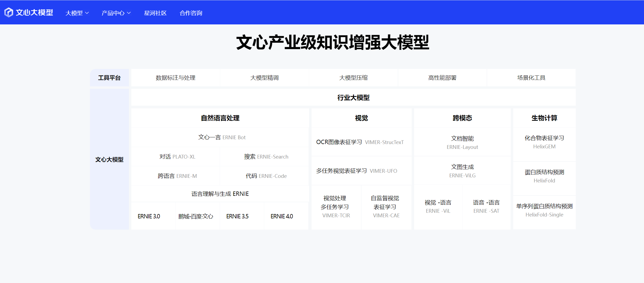Select 高性能部署 in the tool platform row
Image resolution: width=644 pixels, height=283 pixels.
click(442, 78)
